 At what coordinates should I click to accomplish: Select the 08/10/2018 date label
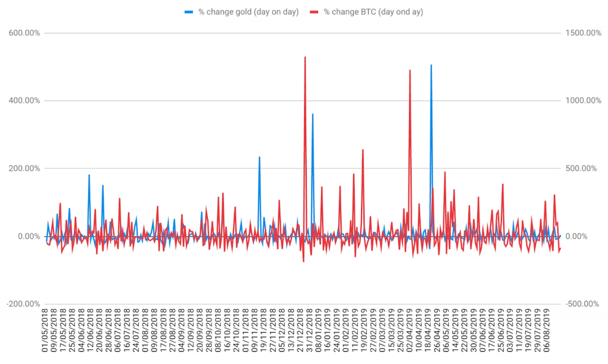click(218, 330)
